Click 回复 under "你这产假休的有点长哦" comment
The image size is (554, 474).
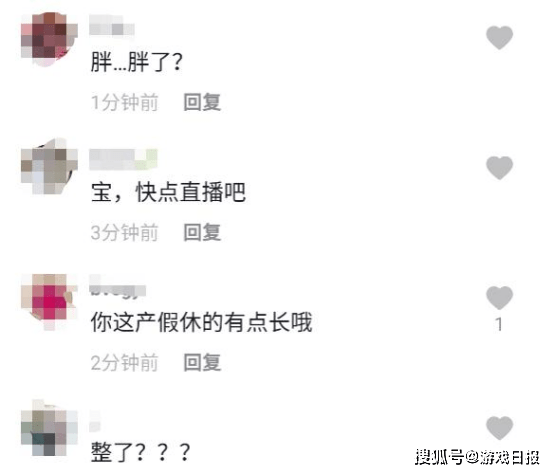click(x=202, y=362)
